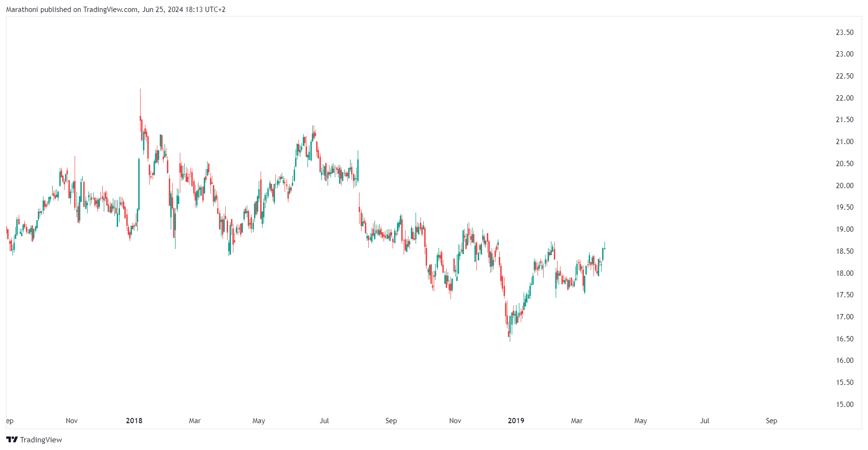Image resolution: width=868 pixels, height=450 pixels.
Task: Click the 15.00 price axis label
Action: [844, 404]
